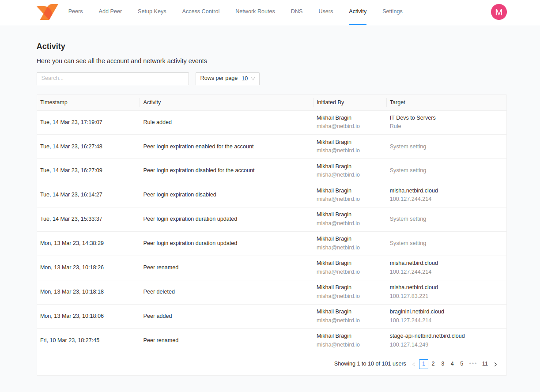Click the Rule added activity row

tap(158, 122)
